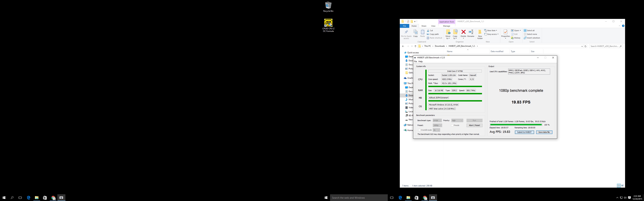Click the Search the web and Windows box
644x201 pixels.
(x=359, y=198)
